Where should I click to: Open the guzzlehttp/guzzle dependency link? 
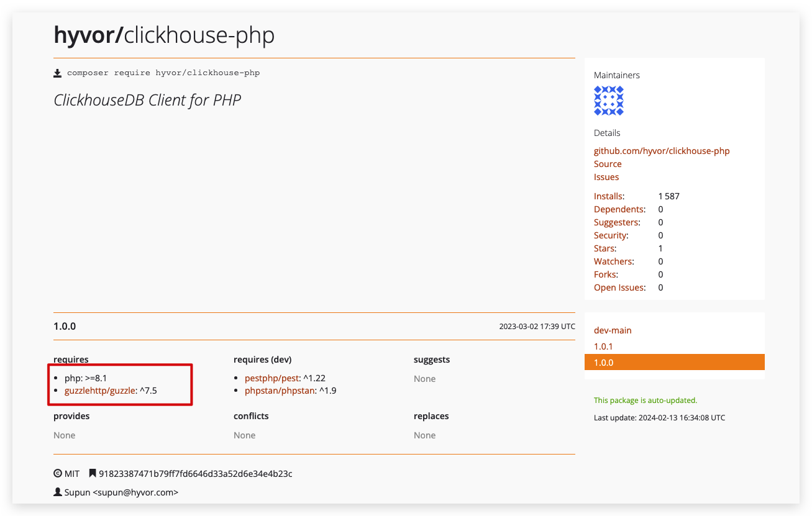coord(100,391)
